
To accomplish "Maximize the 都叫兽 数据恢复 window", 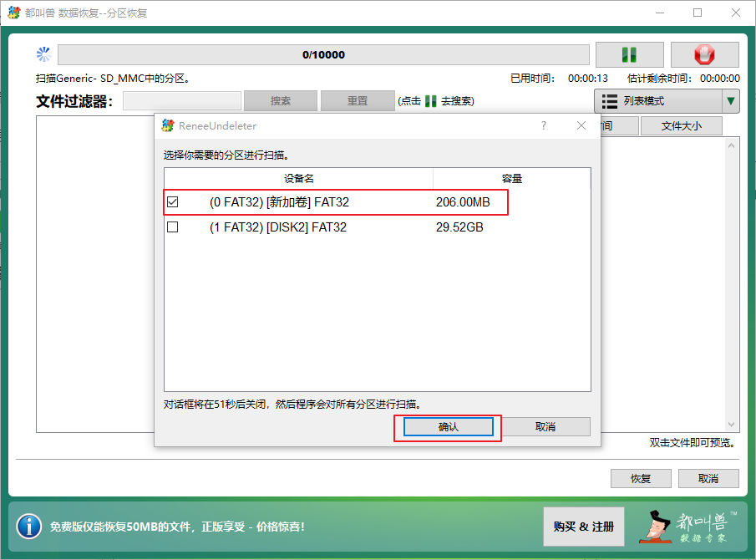I will tap(698, 13).
